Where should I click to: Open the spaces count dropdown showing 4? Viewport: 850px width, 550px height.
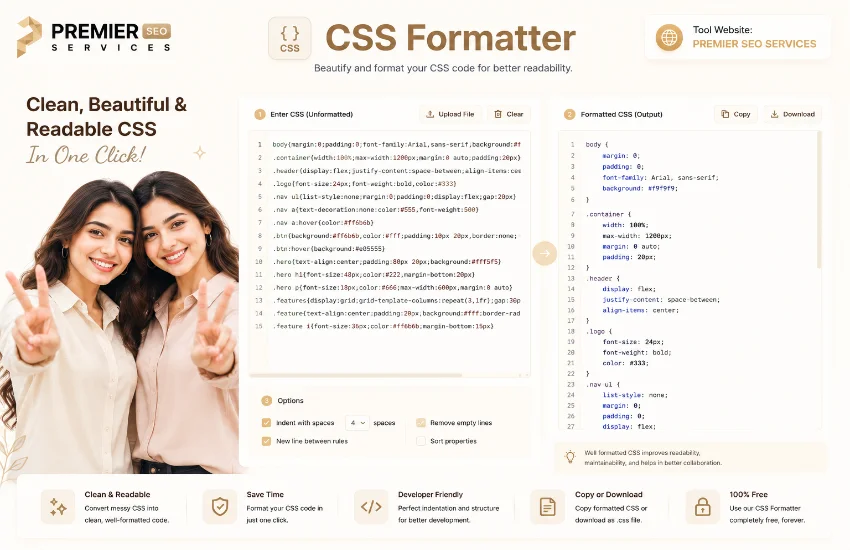point(357,423)
